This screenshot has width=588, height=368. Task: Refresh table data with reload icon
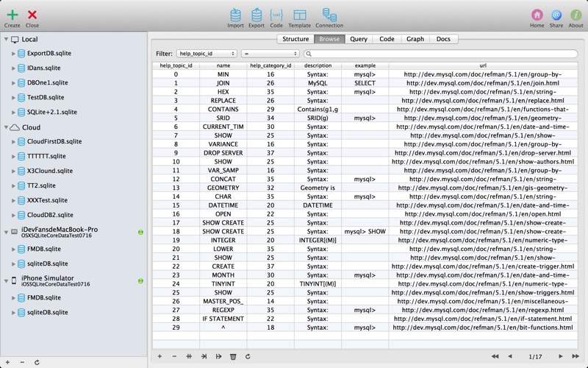coord(248,356)
